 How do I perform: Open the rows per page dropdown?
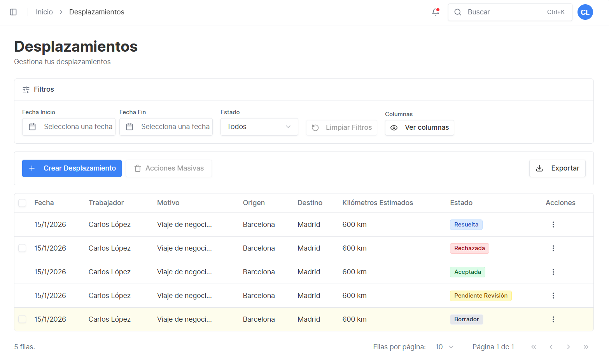444,347
